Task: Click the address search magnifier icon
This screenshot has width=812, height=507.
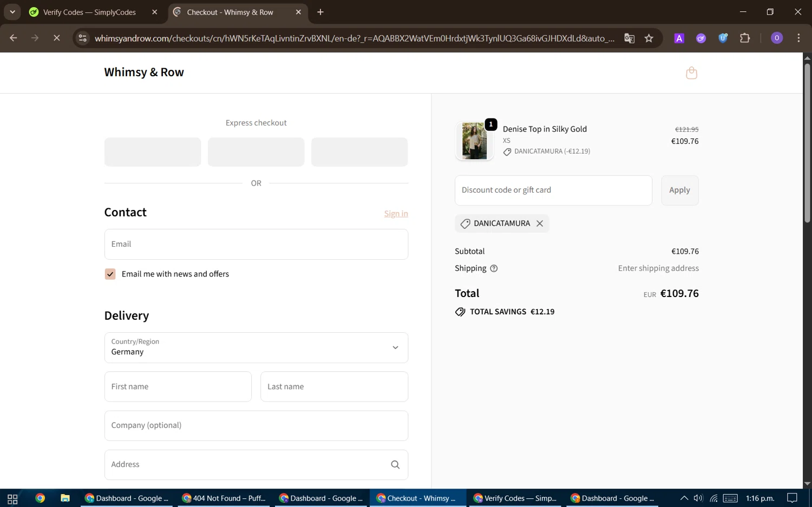Action: point(395,465)
